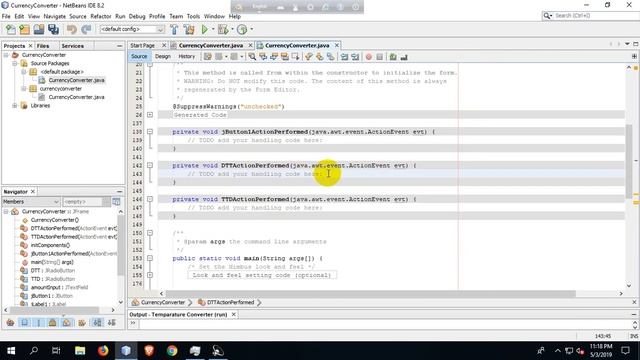Expand the Generated Code fold at line 26
The height and width of the screenshot is (360, 640).
(x=150, y=115)
